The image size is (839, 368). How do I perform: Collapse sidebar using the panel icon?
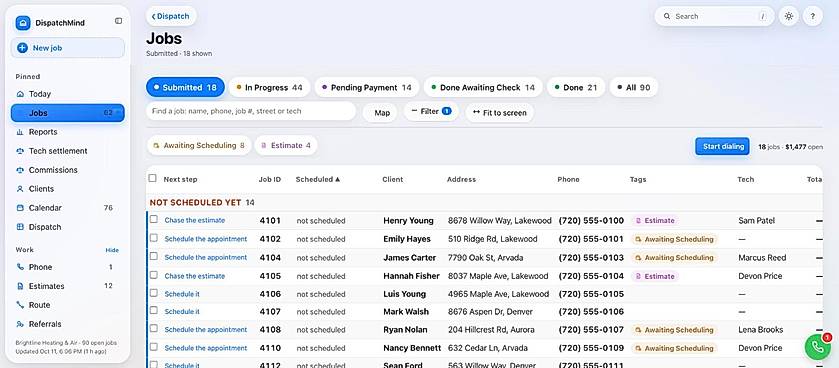tap(118, 21)
